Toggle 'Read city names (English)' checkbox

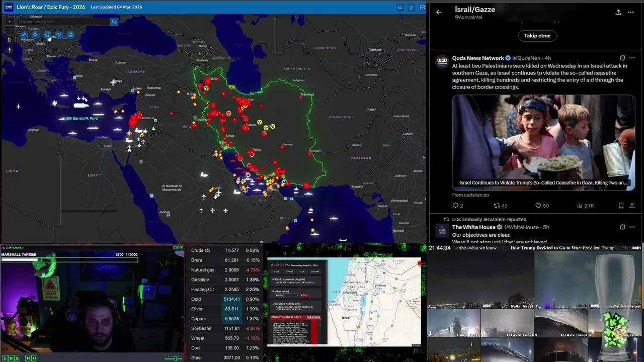273,279
